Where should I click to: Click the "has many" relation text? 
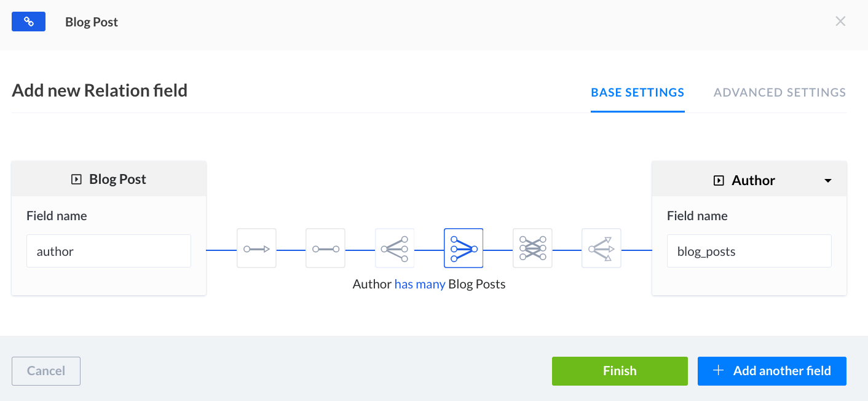tap(420, 285)
